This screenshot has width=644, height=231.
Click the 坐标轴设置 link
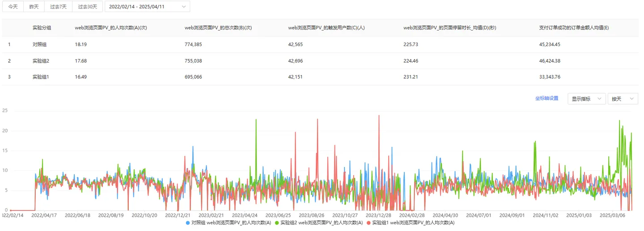tap(547, 98)
